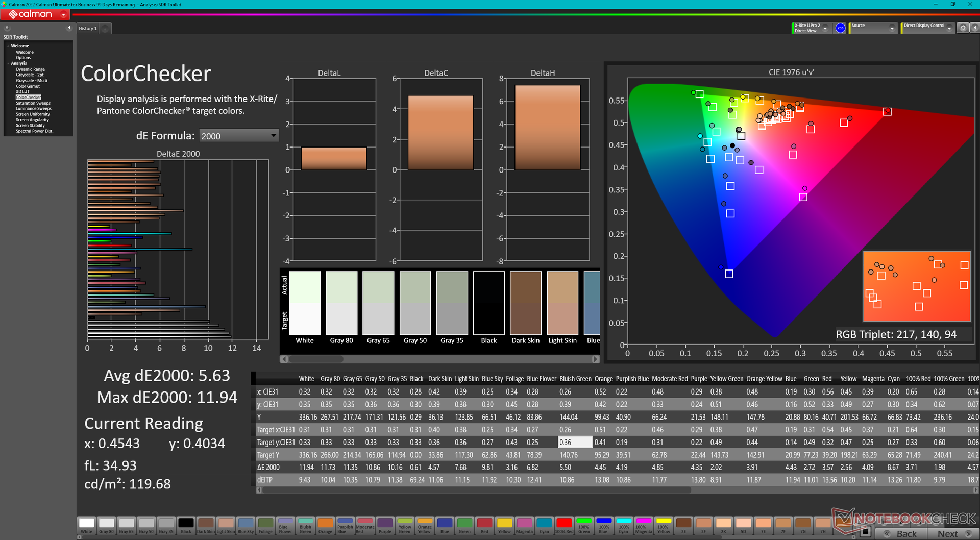The height and width of the screenshot is (540, 980).
Task: Add a new history tab with plus
Action: (x=105, y=29)
